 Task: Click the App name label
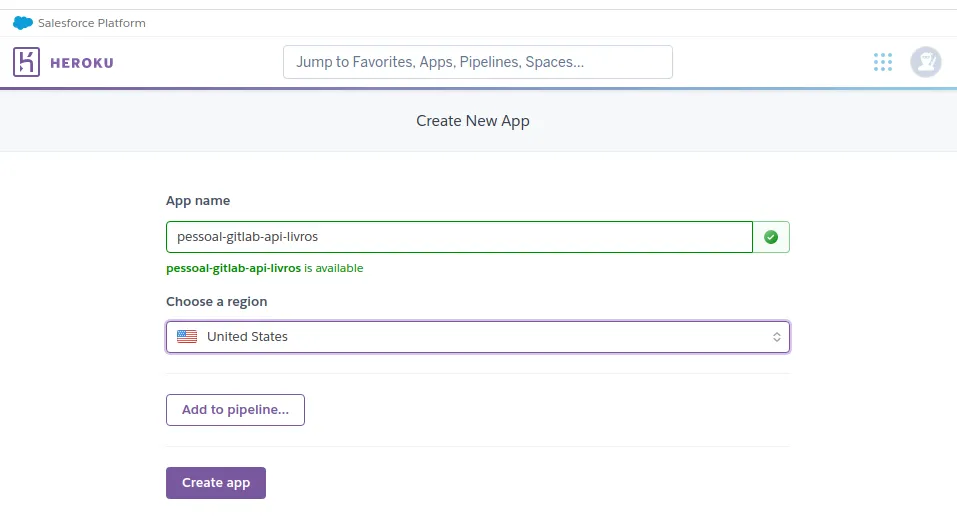tap(198, 201)
